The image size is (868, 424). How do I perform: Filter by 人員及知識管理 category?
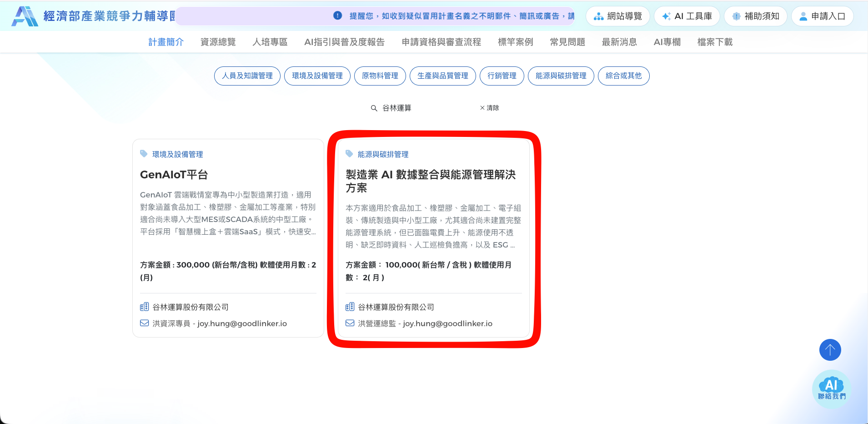[x=247, y=76]
